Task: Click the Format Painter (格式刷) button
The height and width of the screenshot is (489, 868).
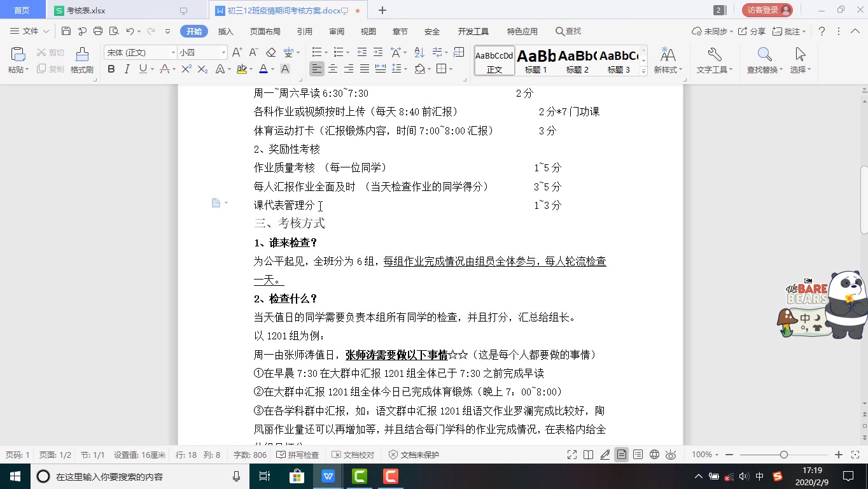Action: coord(82,60)
